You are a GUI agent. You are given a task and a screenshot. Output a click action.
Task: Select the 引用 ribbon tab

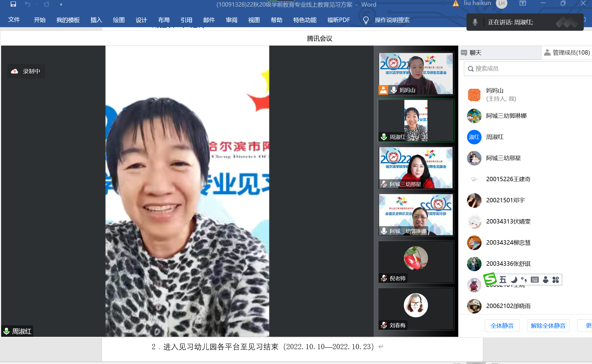click(x=187, y=20)
